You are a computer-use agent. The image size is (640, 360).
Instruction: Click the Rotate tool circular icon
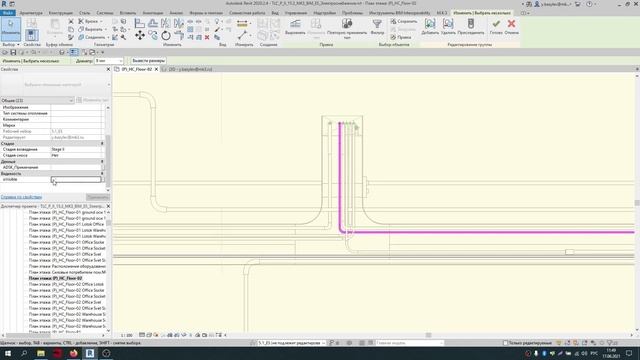tap(166, 36)
